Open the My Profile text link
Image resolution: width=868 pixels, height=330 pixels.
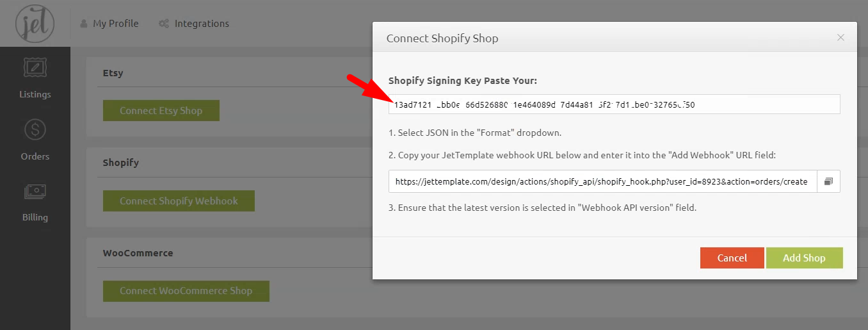[x=115, y=24]
